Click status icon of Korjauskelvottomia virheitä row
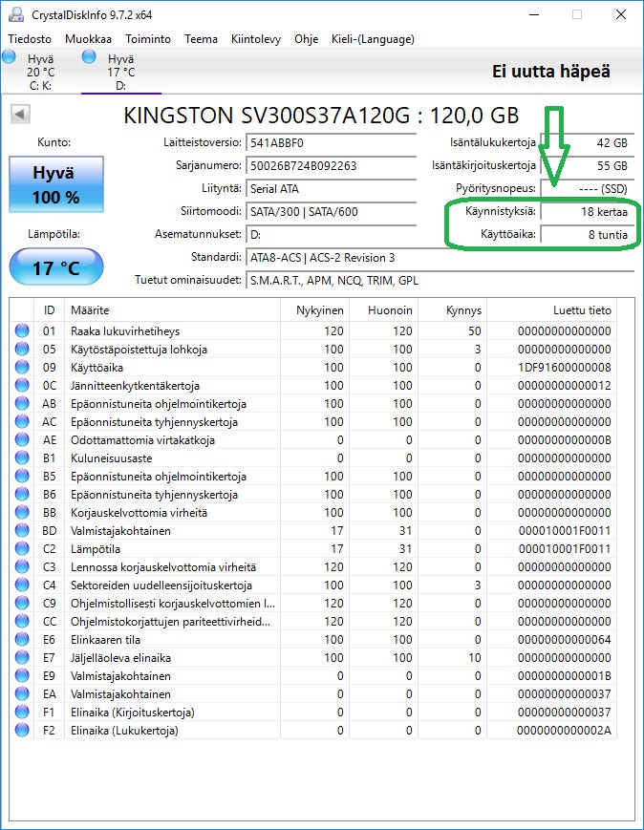This screenshot has height=830, width=644. coord(22,512)
